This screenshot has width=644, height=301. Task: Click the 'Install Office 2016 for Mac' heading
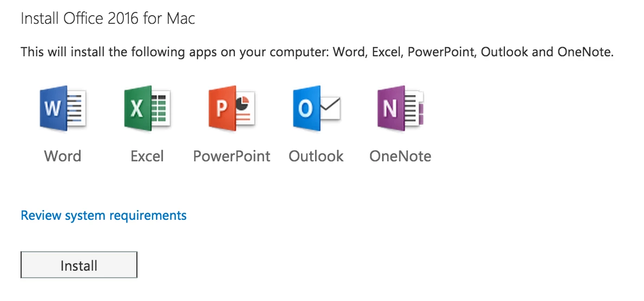click(x=108, y=18)
